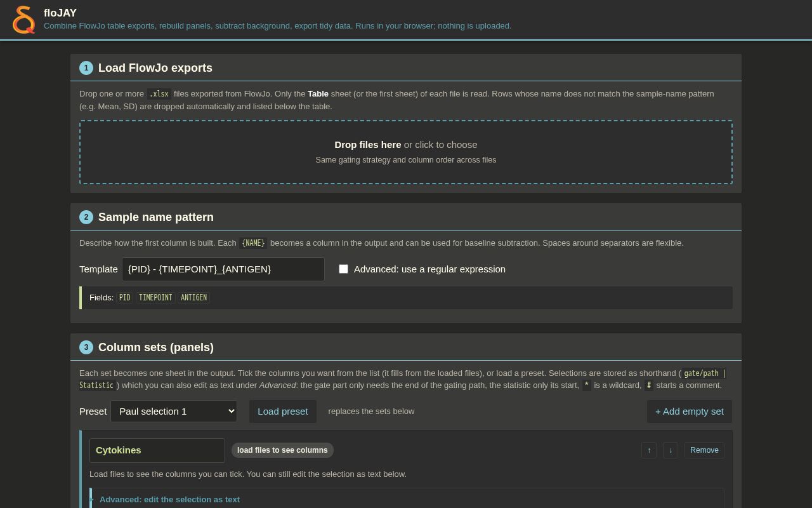The height and width of the screenshot is (508, 812).
Task: Focus the Template input field
Action: coord(223,269)
